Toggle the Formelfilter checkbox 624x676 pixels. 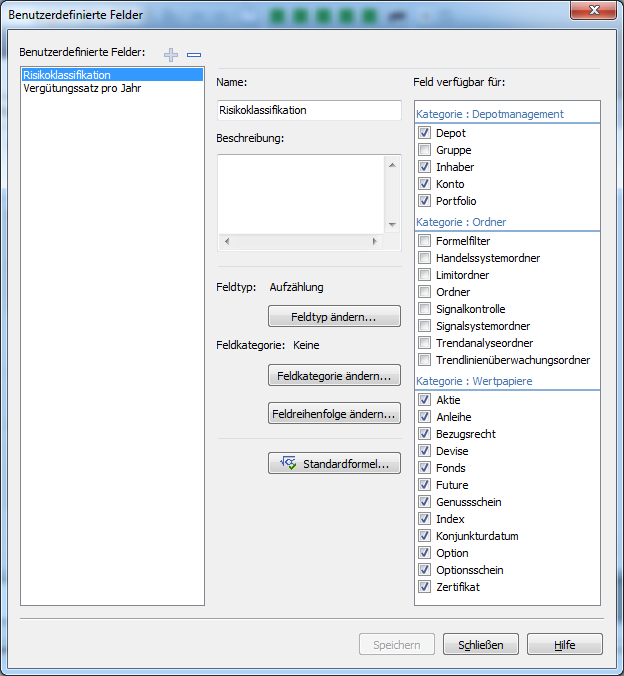pyautogui.click(x=425, y=241)
